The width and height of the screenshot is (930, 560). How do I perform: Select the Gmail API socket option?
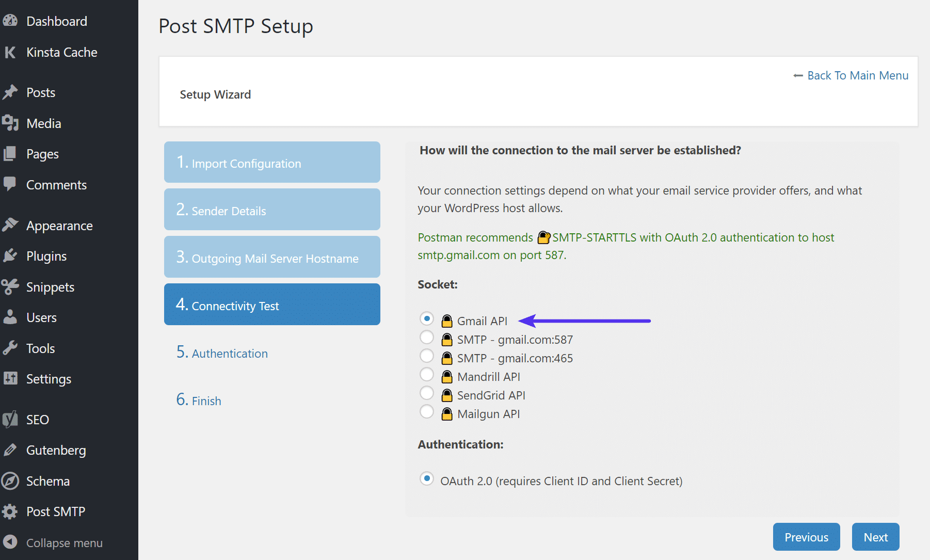(x=427, y=318)
